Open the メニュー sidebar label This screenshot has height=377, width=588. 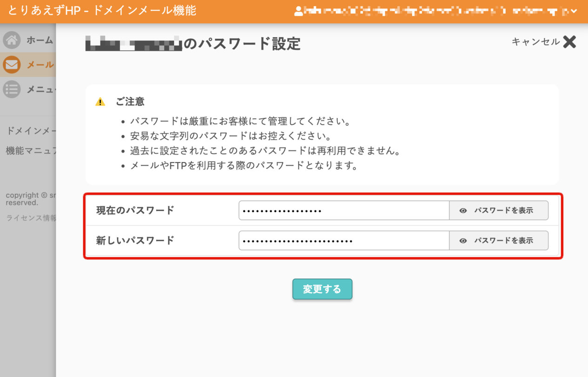41,89
